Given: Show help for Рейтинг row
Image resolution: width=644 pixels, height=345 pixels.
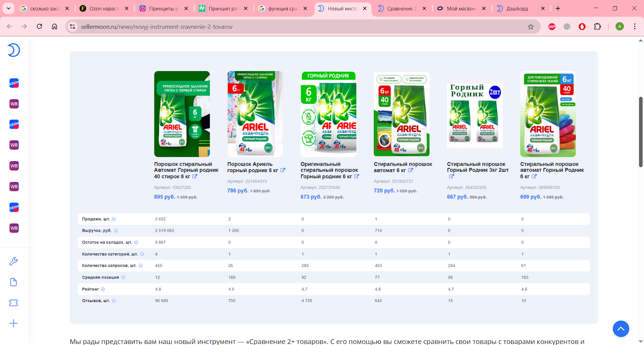Looking at the screenshot, I should [x=103, y=289].
